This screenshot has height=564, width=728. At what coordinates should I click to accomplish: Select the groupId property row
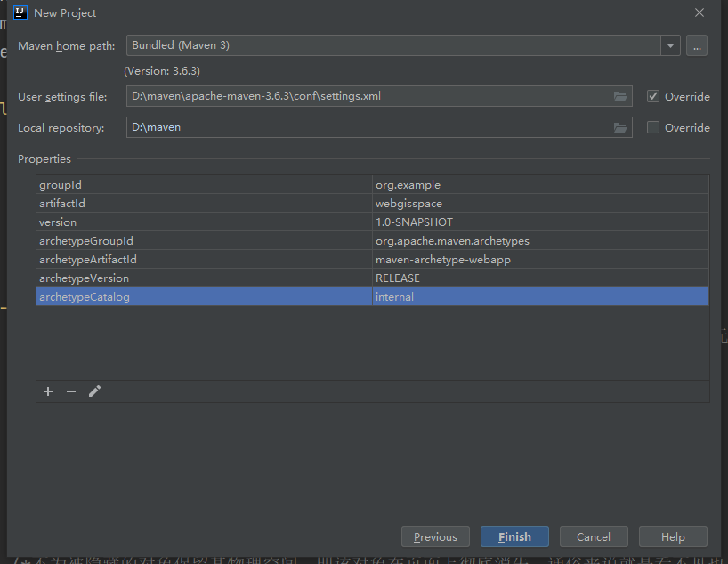click(x=372, y=185)
